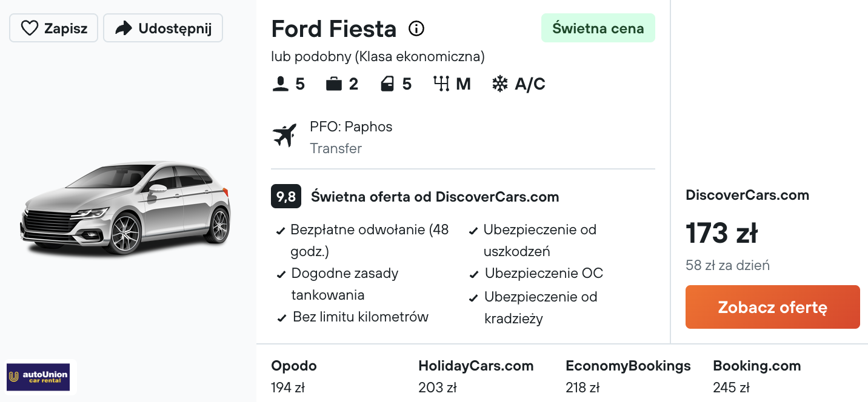Screen dimensions: 868x402
Task: Click the 9,8 rating badge
Action: 286,197
